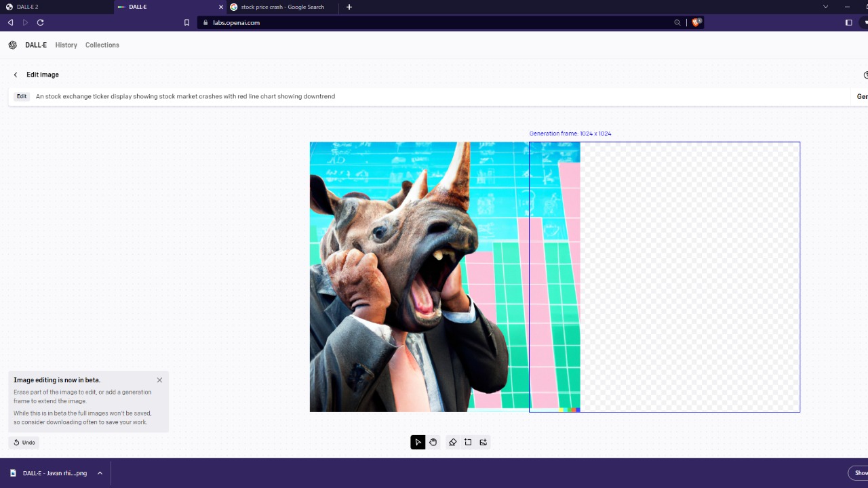Add a generation frame tool
The image size is (868, 488).
click(x=468, y=443)
